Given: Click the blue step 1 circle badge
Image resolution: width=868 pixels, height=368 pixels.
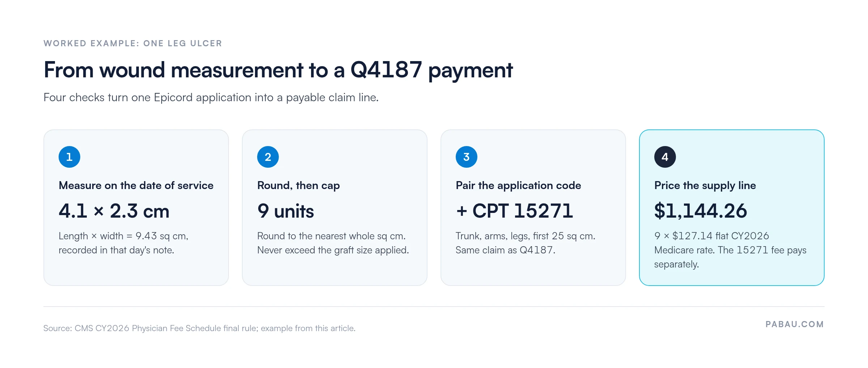Looking at the screenshot, I should tap(69, 157).
